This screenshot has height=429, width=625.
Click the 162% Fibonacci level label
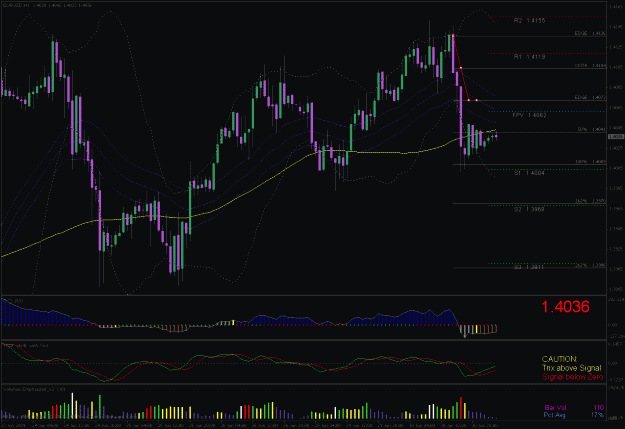coord(591,201)
